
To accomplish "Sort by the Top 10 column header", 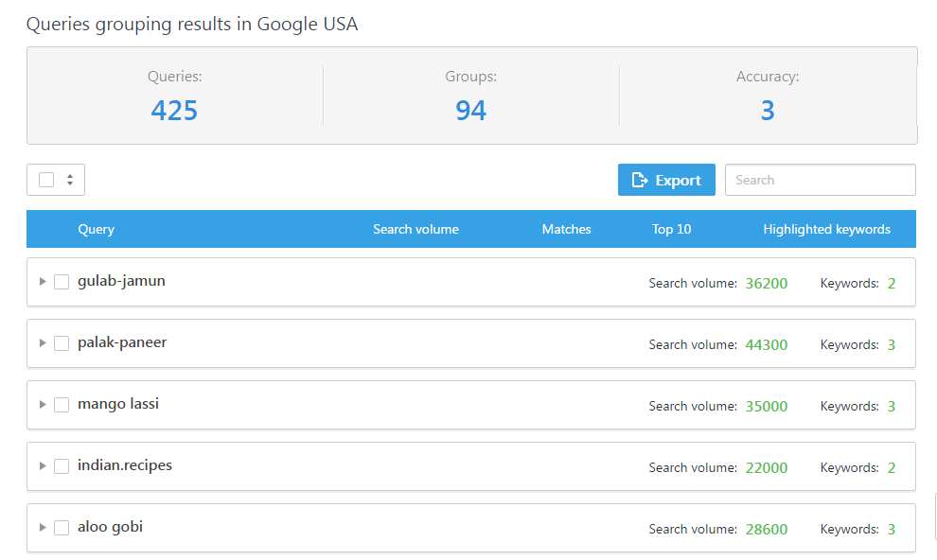I will click(672, 229).
